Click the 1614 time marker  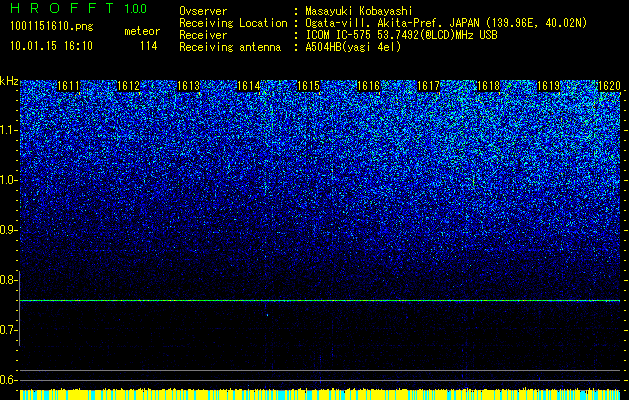click(248, 86)
